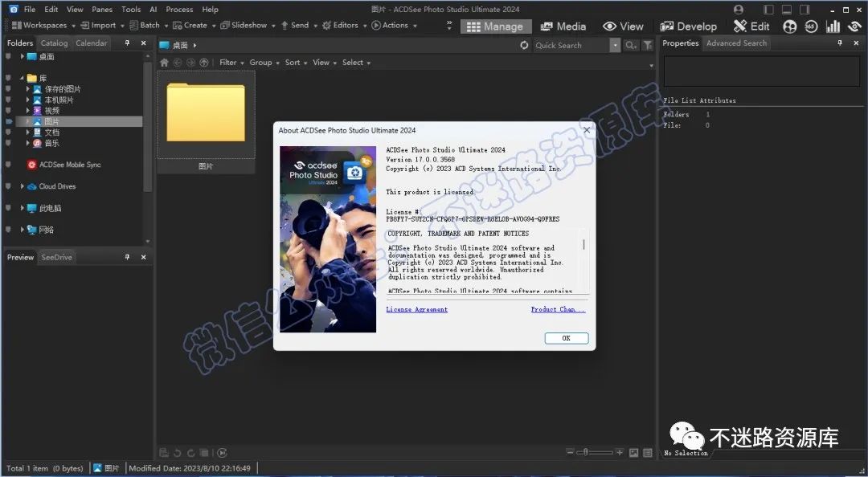Switch to the Calendar tab
868x477 pixels.
[x=92, y=43]
